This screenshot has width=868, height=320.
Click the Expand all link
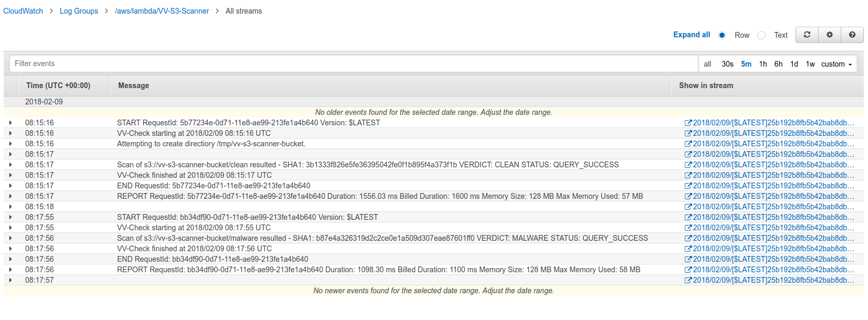tap(691, 35)
